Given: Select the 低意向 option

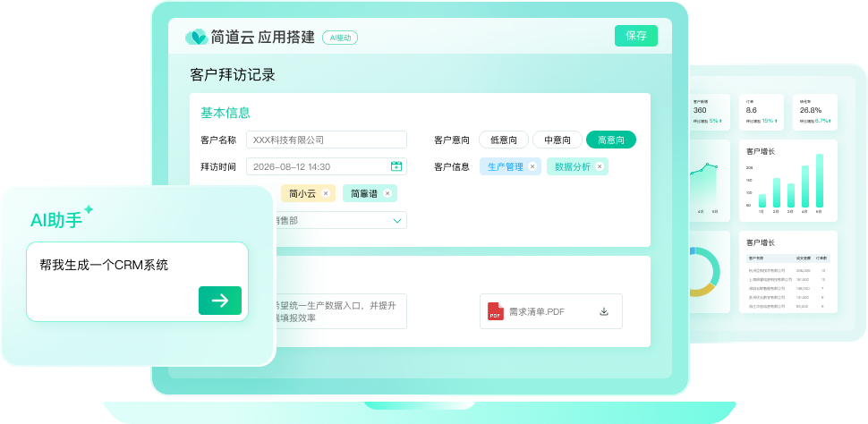Looking at the screenshot, I should [504, 140].
